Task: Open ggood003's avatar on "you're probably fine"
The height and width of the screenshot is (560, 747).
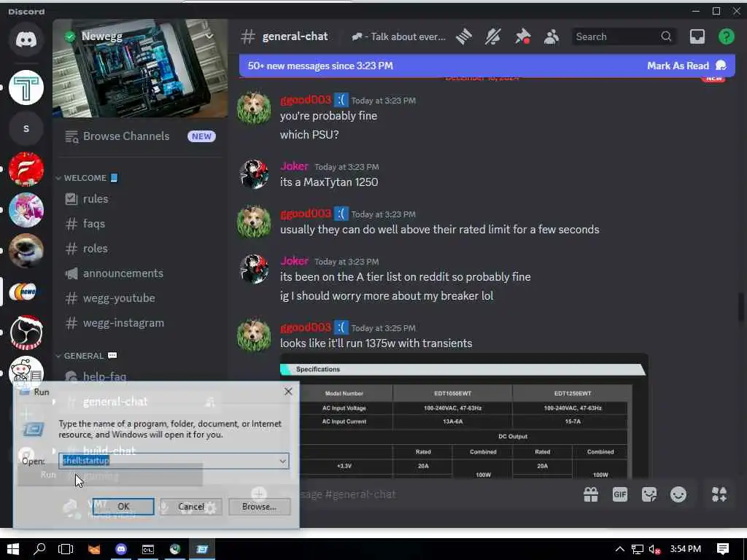Action: point(254,108)
